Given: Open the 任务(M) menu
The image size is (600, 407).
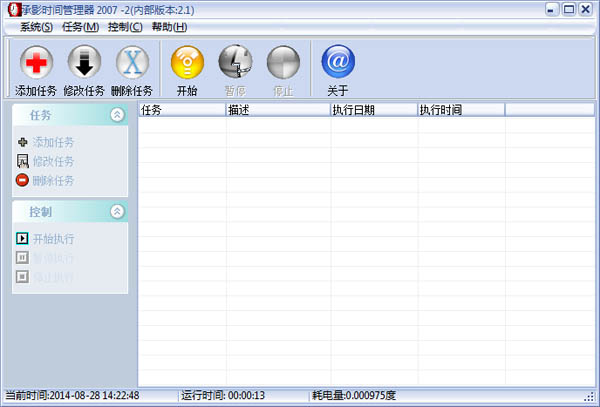Looking at the screenshot, I should [x=81, y=27].
